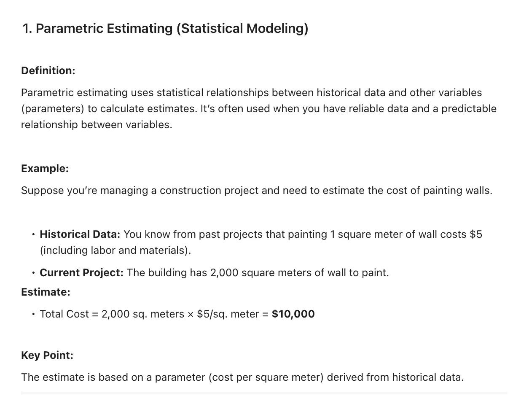Click the bullet dot before Current Project
Image resolution: width=521 pixels, height=420 pixels.
click(x=33, y=273)
